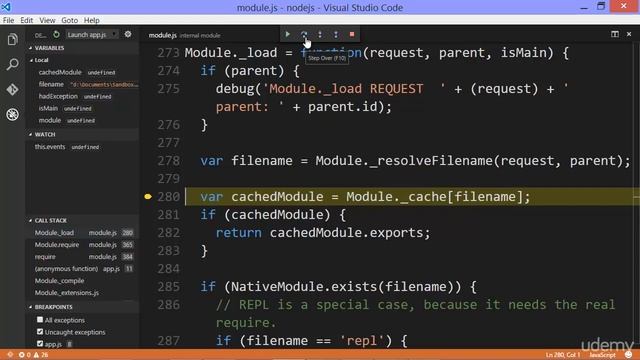Click Ln 280, Col 1 in status bar
The width and height of the screenshot is (640, 360).
point(562,355)
